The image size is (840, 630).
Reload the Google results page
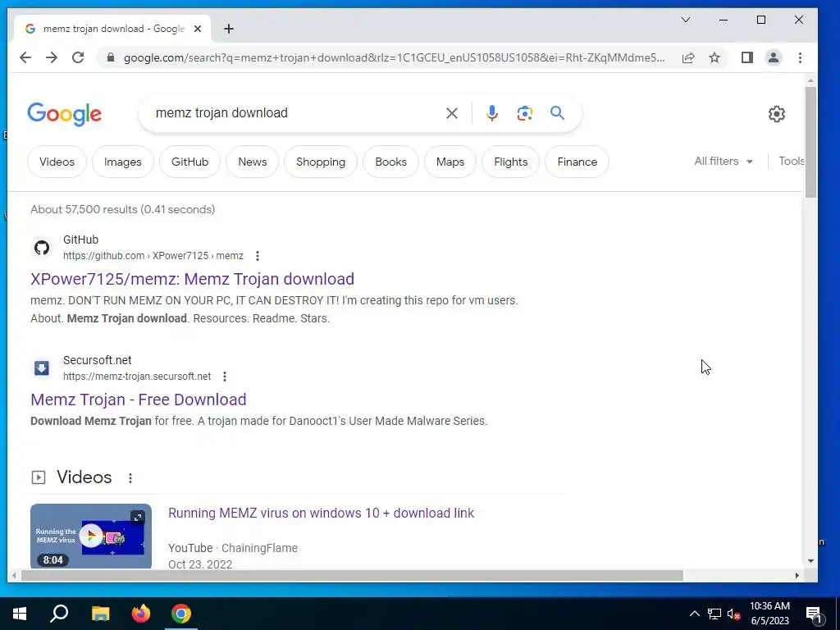click(x=78, y=57)
